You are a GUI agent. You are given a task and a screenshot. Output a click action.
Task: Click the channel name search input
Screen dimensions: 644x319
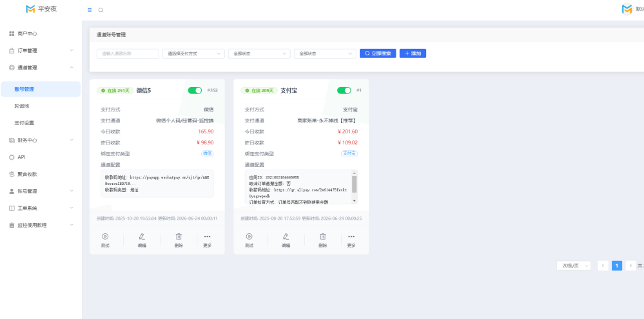pos(128,53)
